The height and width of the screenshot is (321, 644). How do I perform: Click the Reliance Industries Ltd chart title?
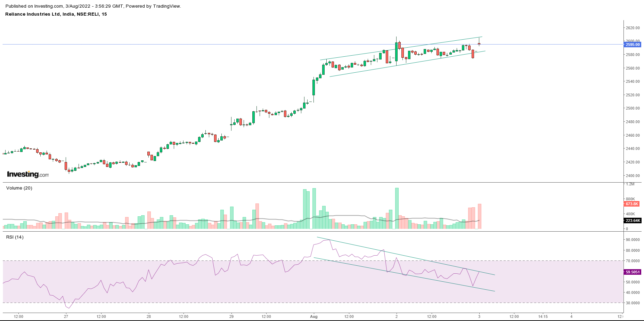[56, 14]
